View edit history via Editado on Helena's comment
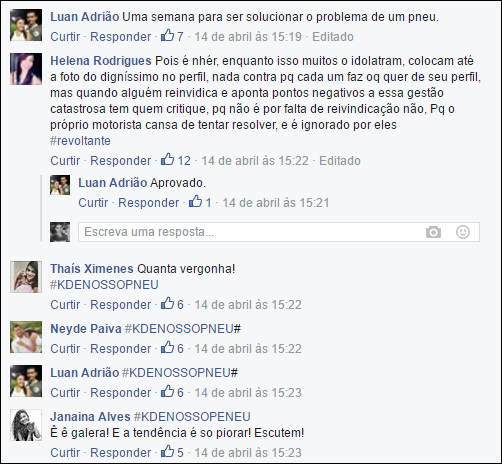Viewport: 502px width, 464px height. tap(340, 161)
